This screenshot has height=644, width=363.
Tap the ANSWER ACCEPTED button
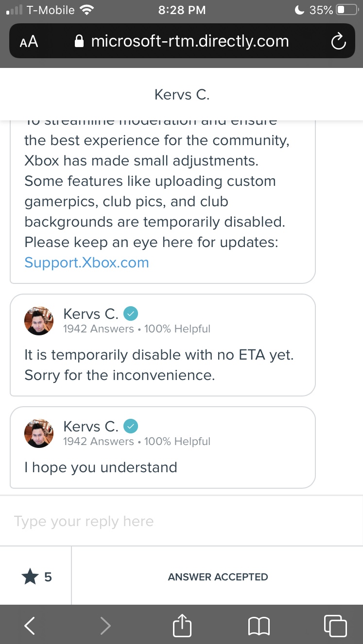(x=218, y=577)
